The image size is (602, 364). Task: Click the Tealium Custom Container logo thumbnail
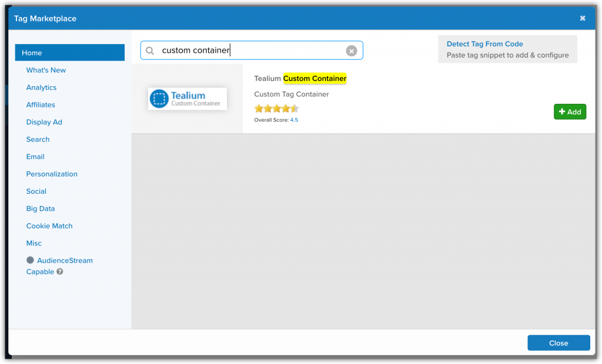188,99
